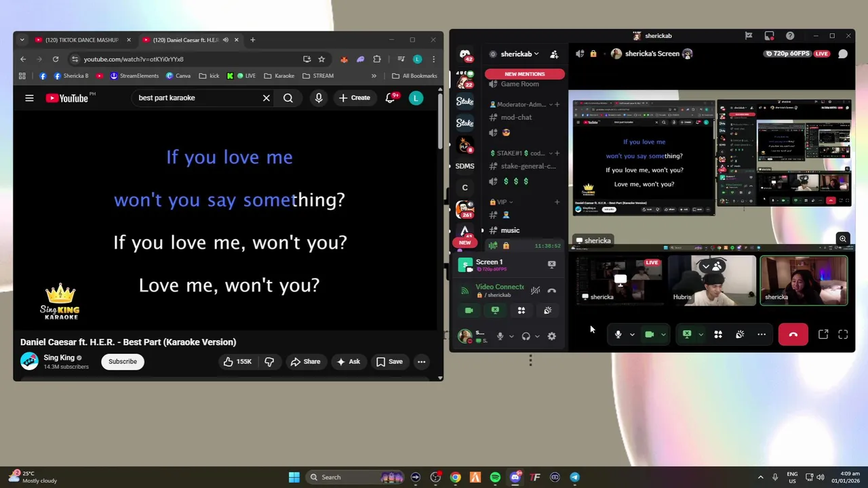Open screen share options arrow in call bar
Image resolution: width=868 pixels, height=488 pixels.
click(701, 334)
